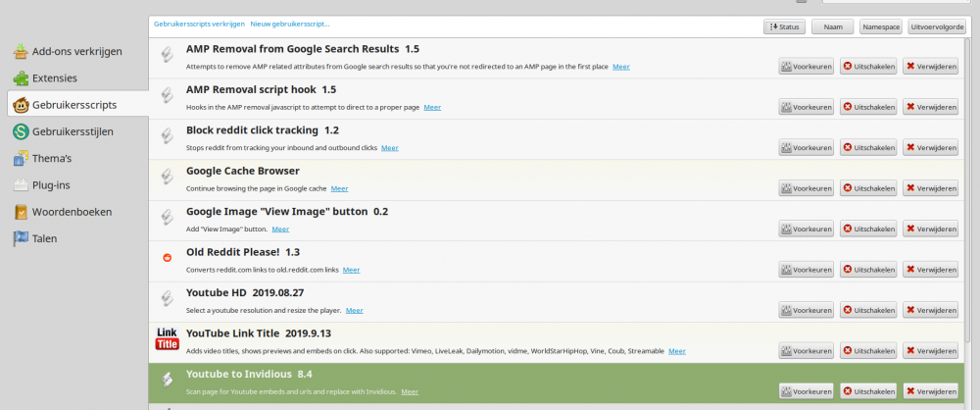980x410 pixels.
Task: Open Add-ons verkrijgen in sidebar
Action: pyautogui.click(x=68, y=51)
